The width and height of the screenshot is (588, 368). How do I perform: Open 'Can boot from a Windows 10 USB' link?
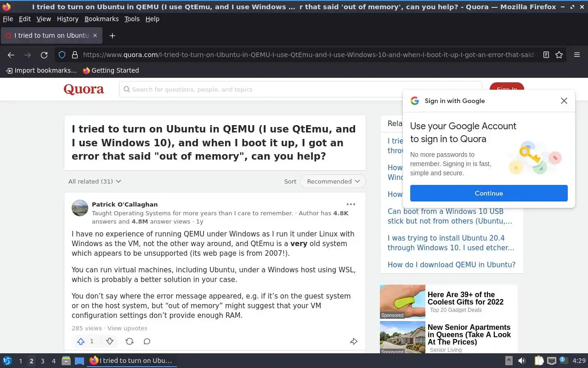point(450,216)
